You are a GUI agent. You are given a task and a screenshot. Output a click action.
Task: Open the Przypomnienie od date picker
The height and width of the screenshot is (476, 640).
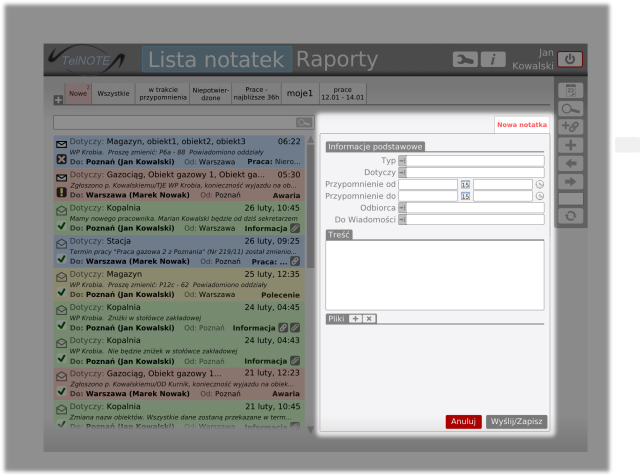[x=465, y=185]
